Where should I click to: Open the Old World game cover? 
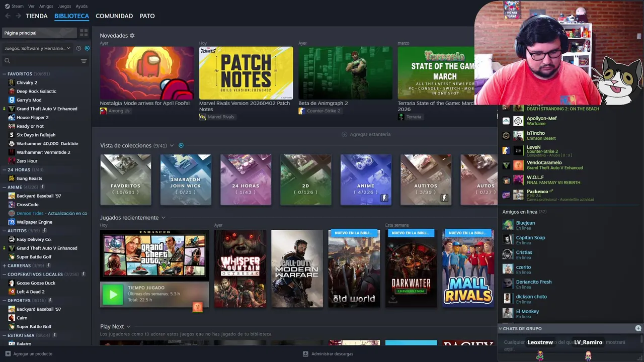click(x=354, y=268)
